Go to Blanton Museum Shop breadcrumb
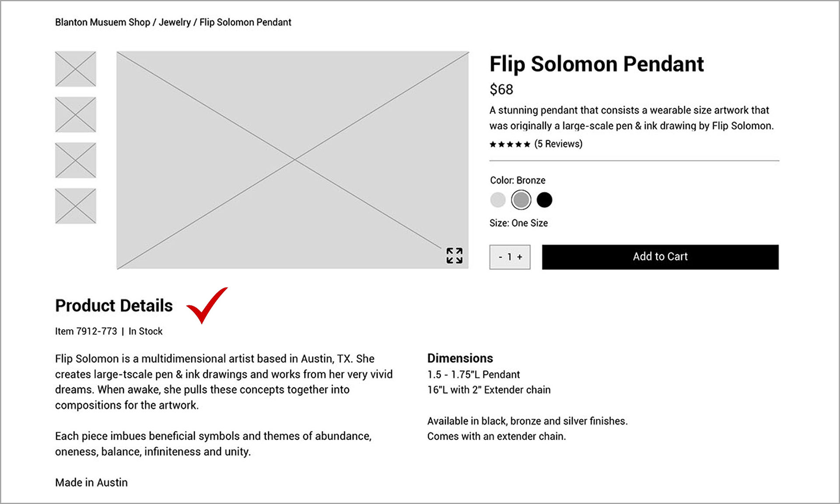Screen dimensions: 840x504 pos(102,22)
